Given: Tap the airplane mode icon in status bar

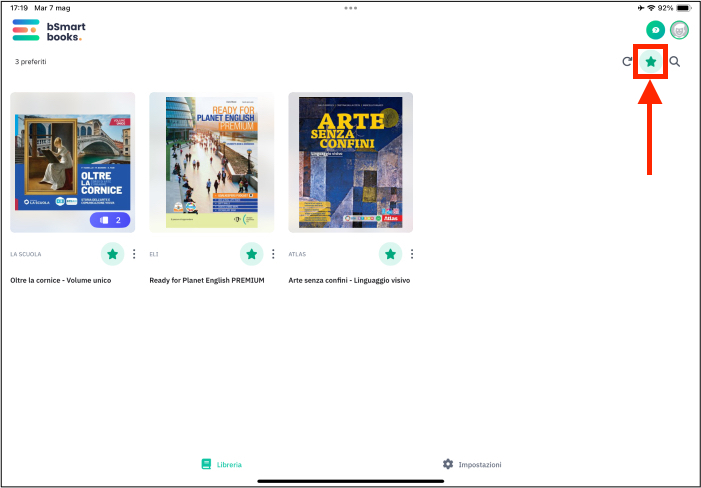Looking at the screenshot, I should 642,8.
